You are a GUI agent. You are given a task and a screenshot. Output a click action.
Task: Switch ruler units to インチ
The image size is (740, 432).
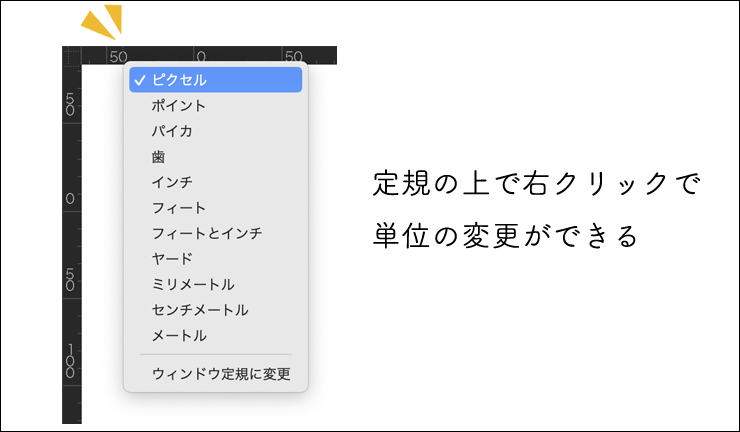coord(172,182)
